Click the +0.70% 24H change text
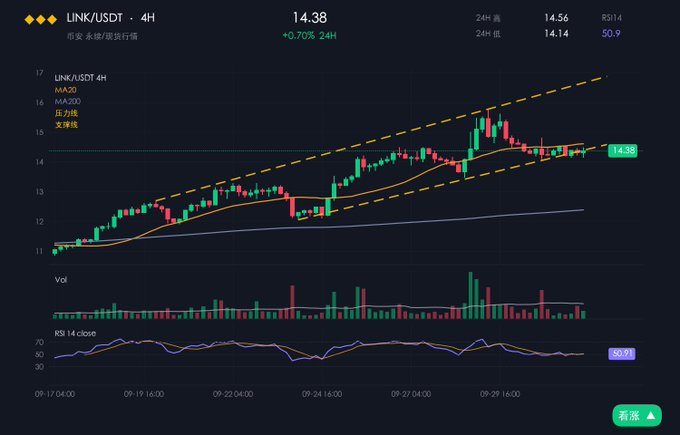The height and width of the screenshot is (435, 680). [x=309, y=36]
